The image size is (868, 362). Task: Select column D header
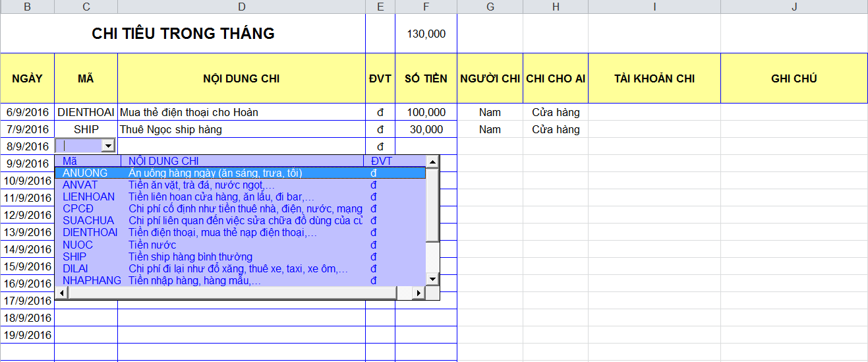[241, 7]
